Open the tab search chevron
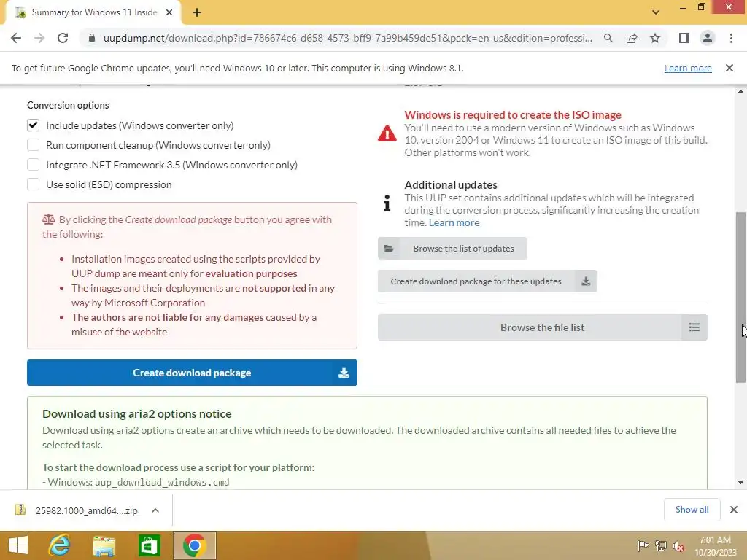 (656, 12)
